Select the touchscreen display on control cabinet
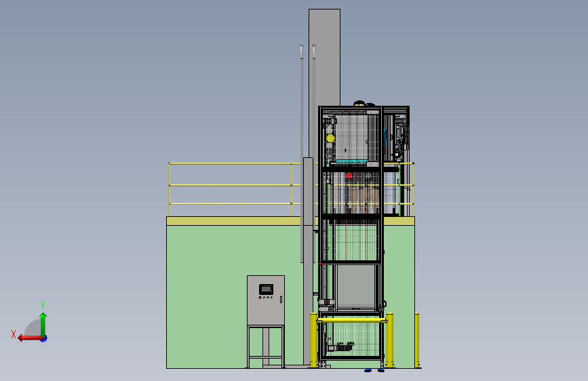The height and width of the screenshot is (381, 588). [267, 289]
